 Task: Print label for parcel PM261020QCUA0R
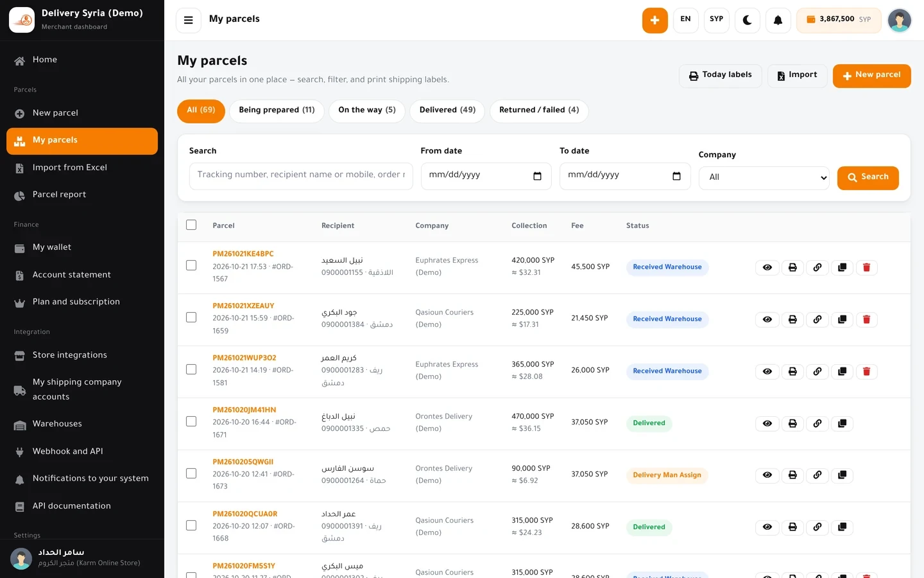point(792,527)
